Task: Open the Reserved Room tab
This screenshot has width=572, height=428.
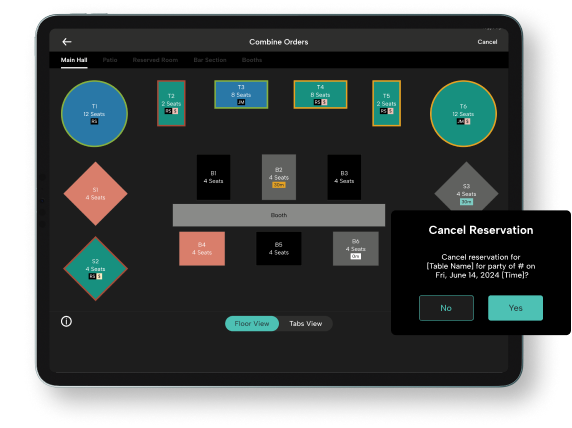Action: (x=155, y=60)
